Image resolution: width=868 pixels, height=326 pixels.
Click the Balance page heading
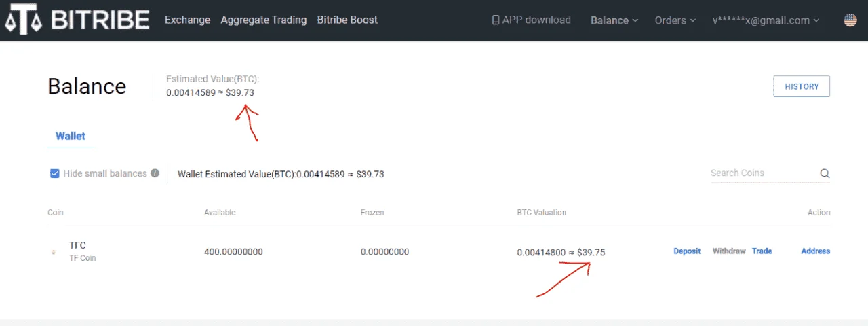click(x=87, y=86)
